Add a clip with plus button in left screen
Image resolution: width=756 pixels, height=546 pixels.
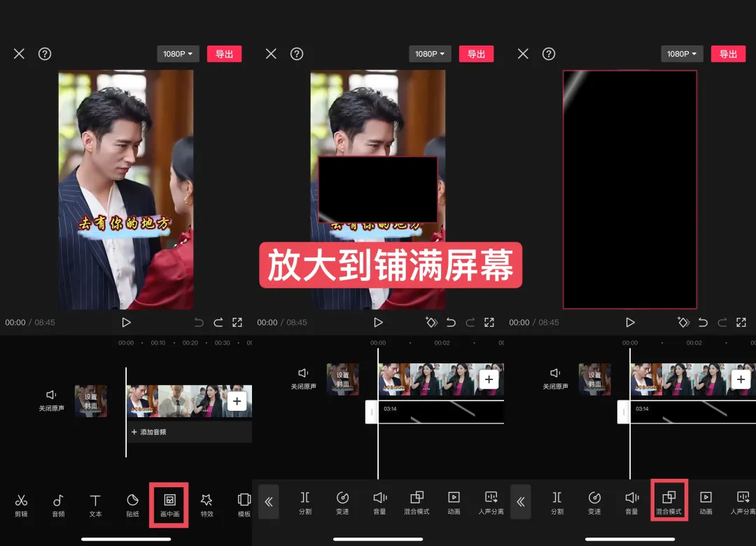[237, 401]
